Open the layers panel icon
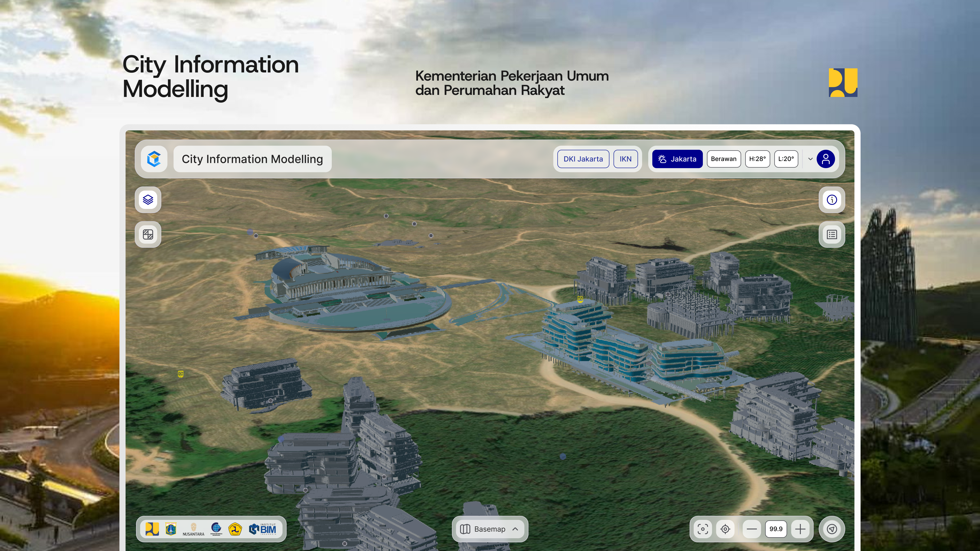 [148, 200]
